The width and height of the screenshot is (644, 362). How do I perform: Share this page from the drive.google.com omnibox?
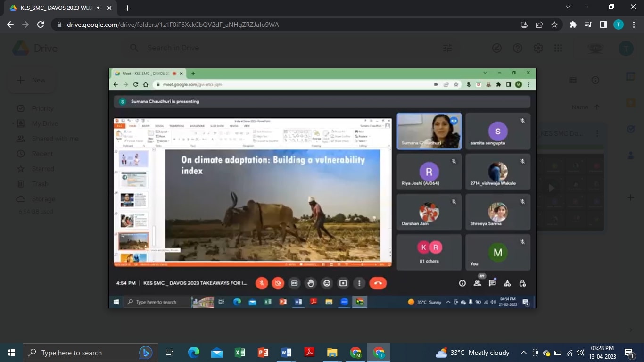point(539,25)
